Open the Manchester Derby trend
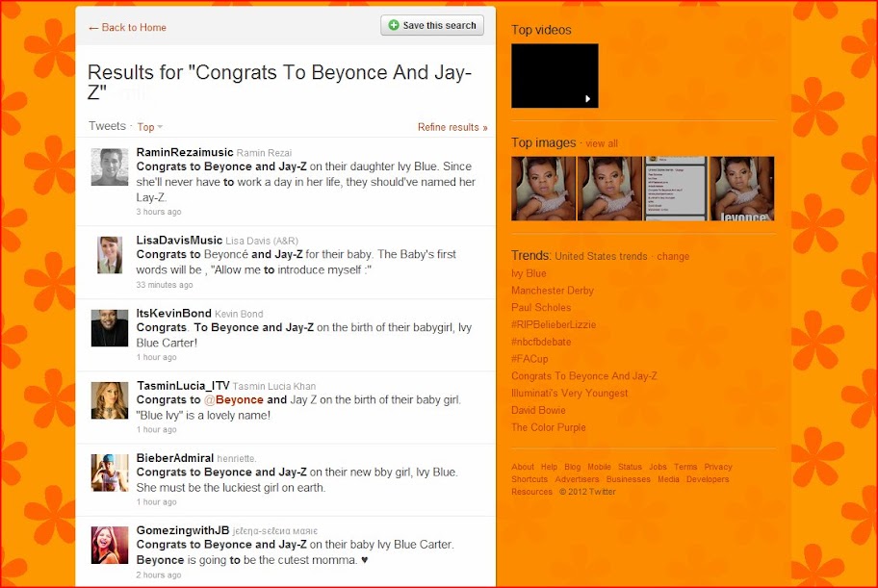The width and height of the screenshot is (878, 588). pos(552,291)
